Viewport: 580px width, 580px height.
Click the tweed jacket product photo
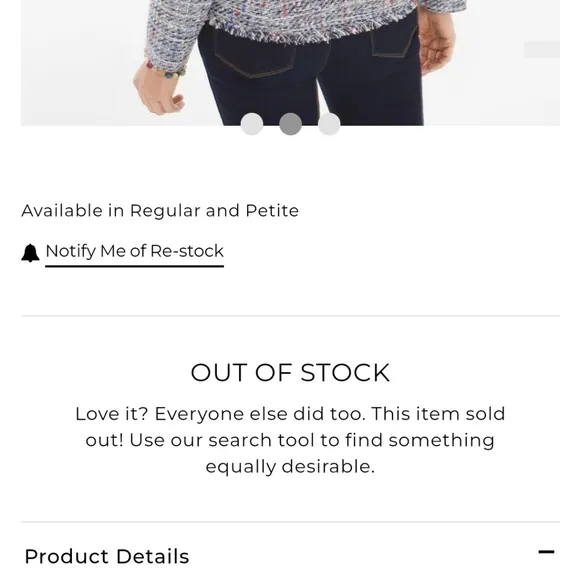[290, 63]
